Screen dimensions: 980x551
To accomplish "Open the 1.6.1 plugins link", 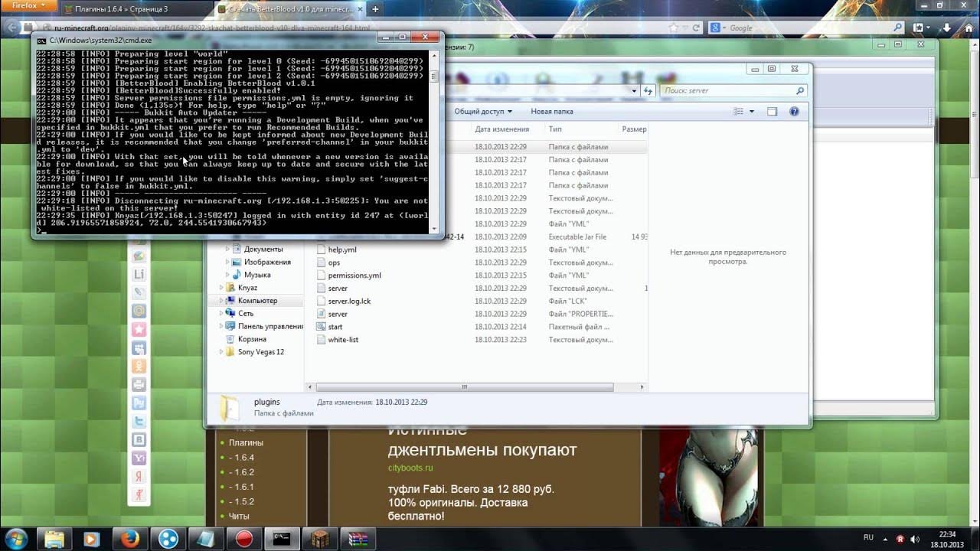I will [x=241, y=487].
